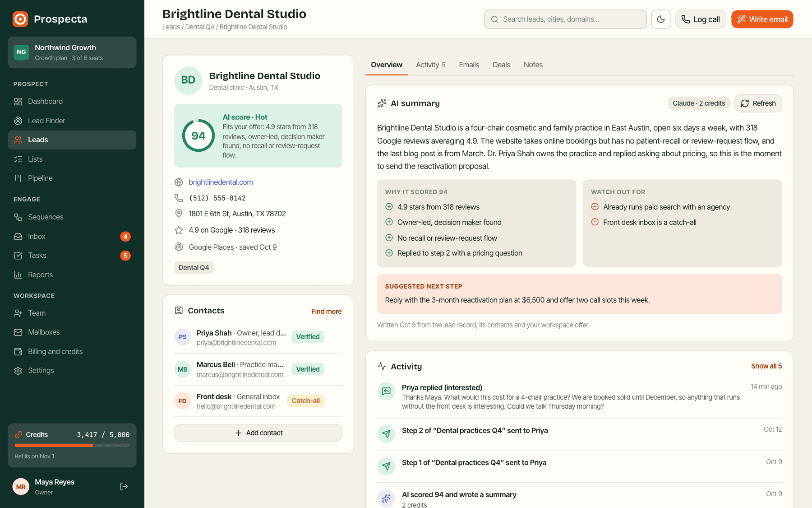812x508 pixels.
Task: Open the Leads breadcrumb link
Action: tap(171, 27)
